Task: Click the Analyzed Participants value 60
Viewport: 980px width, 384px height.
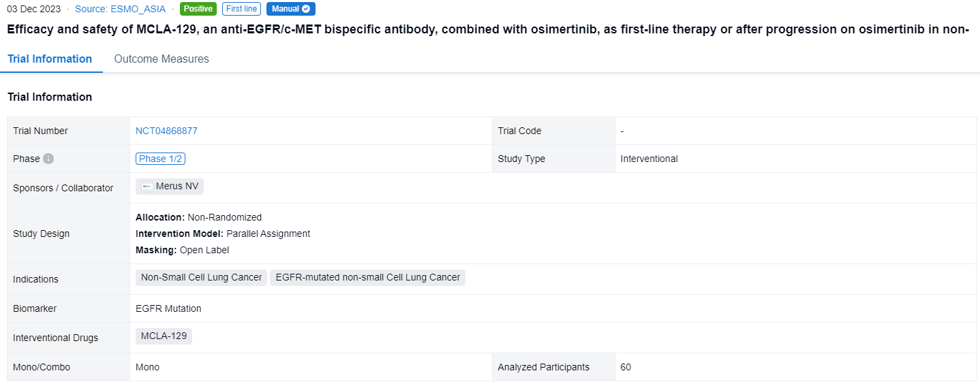Action: tap(626, 367)
